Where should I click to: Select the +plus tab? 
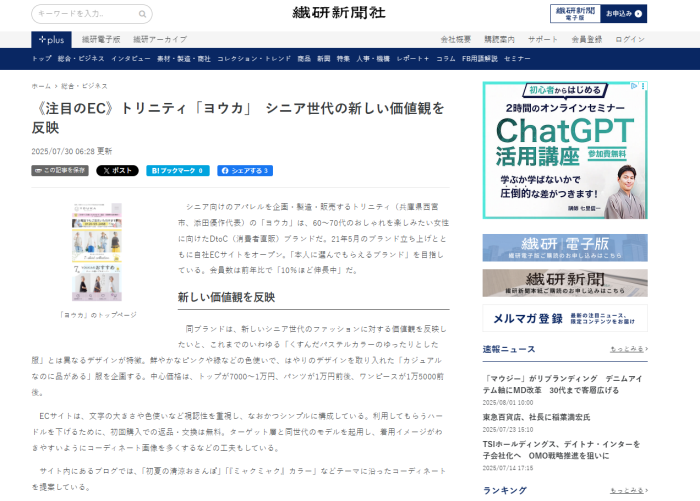click(x=50, y=39)
